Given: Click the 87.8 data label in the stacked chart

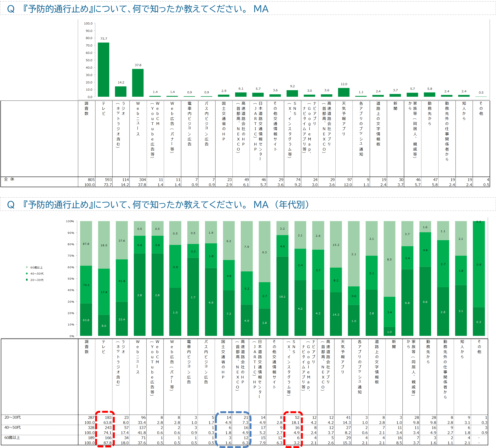Looking at the screenshot, I should [x=86, y=244].
